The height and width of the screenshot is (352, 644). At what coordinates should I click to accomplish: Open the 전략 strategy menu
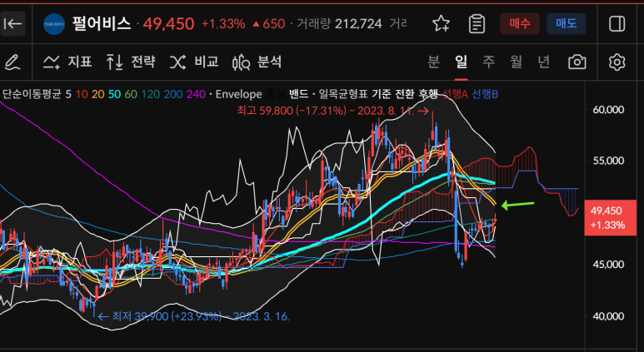(x=131, y=62)
